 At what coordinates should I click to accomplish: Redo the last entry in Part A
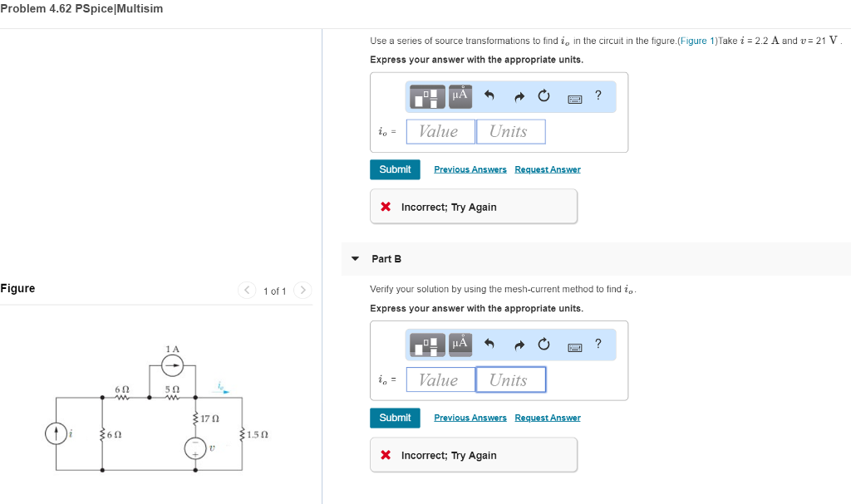pyautogui.click(x=519, y=95)
